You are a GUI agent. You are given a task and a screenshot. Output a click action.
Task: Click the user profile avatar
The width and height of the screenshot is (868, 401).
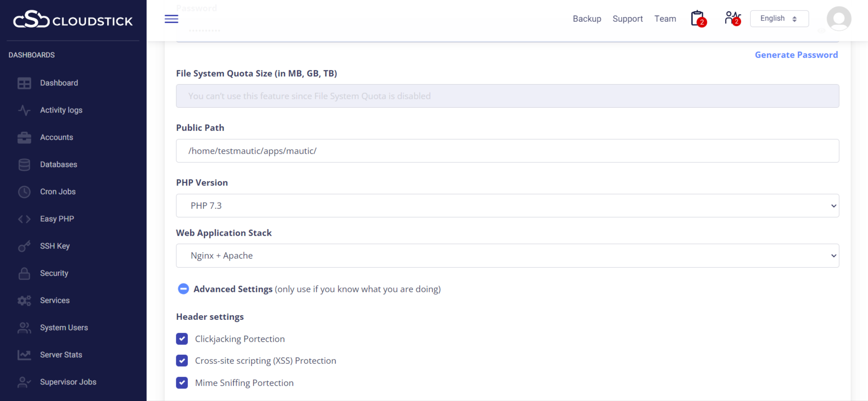(x=839, y=19)
